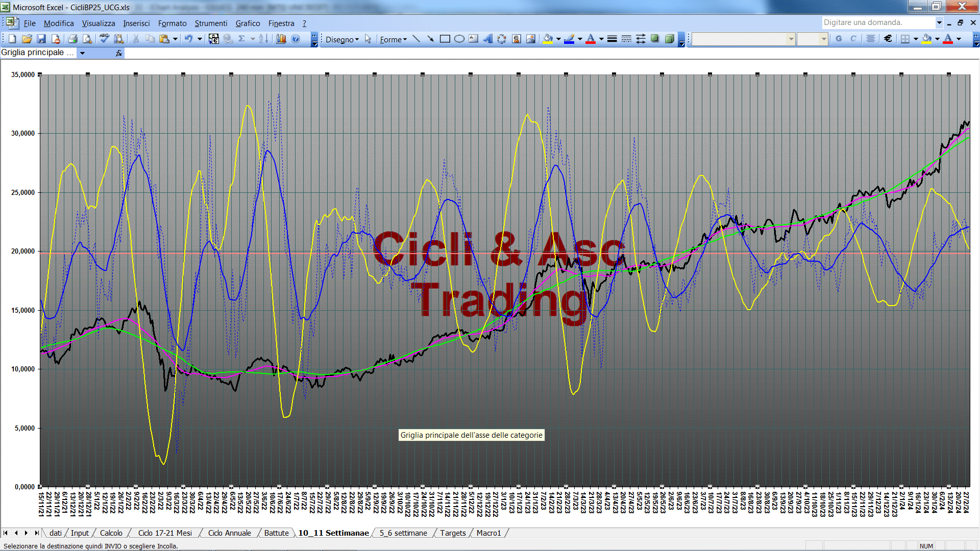The image size is (980, 551).
Task: Expand drawing toolbar Fill Color arrow
Action: click(x=559, y=39)
